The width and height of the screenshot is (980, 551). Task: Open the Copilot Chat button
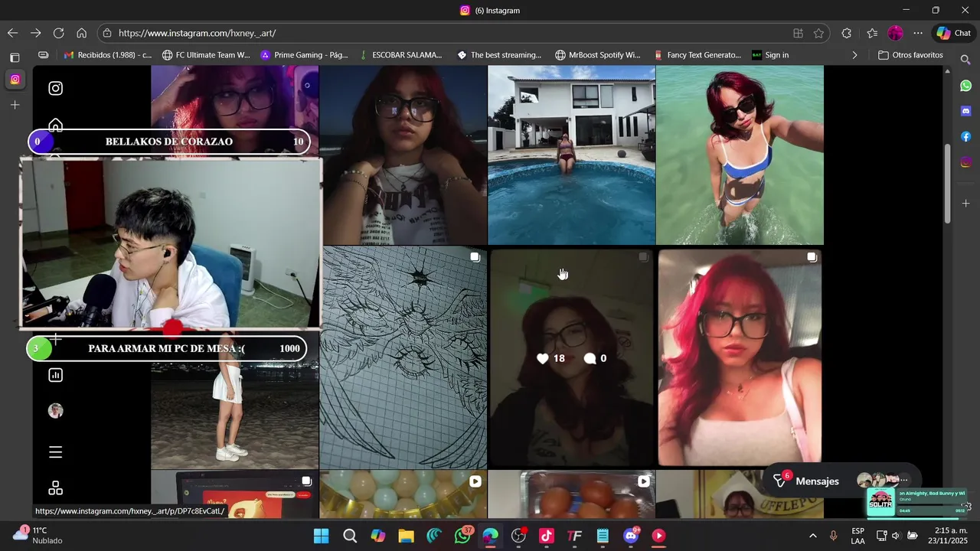[x=953, y=33]
